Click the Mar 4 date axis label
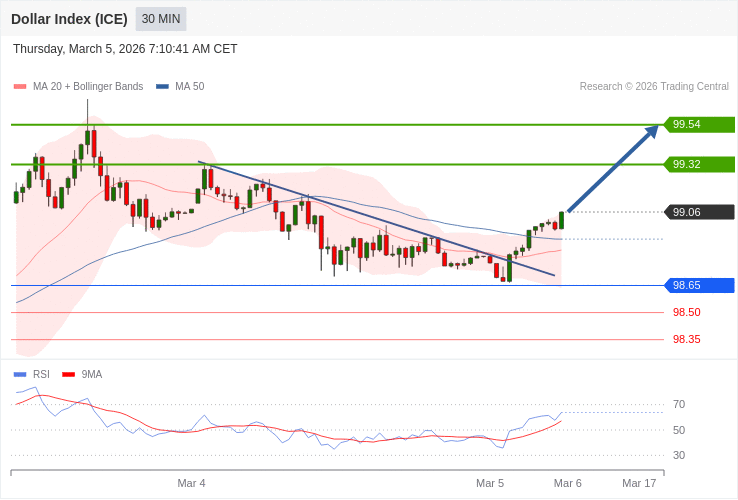 191,483
